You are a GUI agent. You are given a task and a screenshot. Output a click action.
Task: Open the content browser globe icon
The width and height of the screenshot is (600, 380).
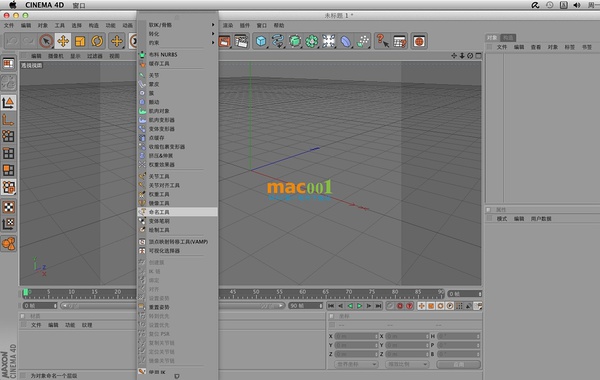(419, 41)
